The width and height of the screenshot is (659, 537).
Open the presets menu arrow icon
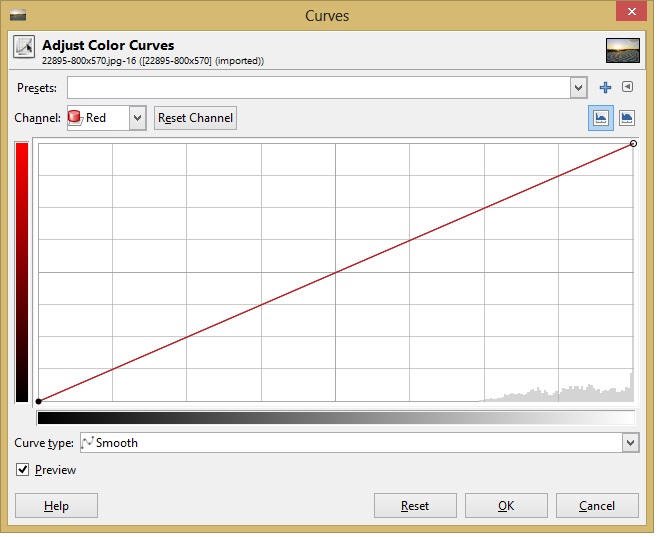[x=627, y=88]
